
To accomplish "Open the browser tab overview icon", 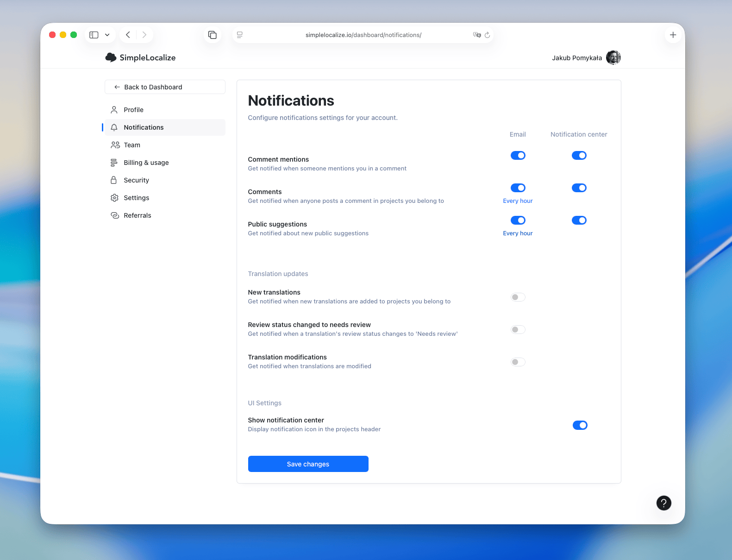I will point(213,35).
